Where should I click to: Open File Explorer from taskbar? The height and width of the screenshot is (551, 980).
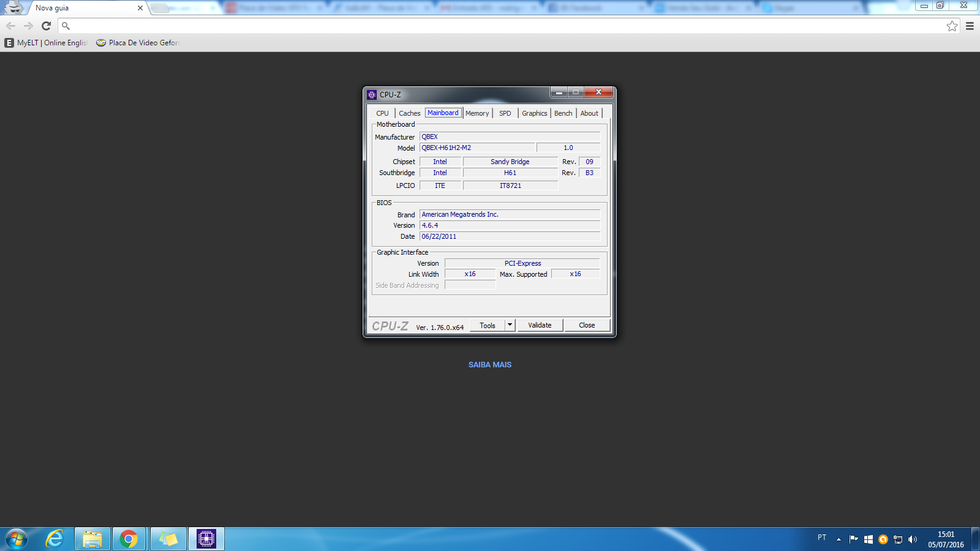(92, 539)
